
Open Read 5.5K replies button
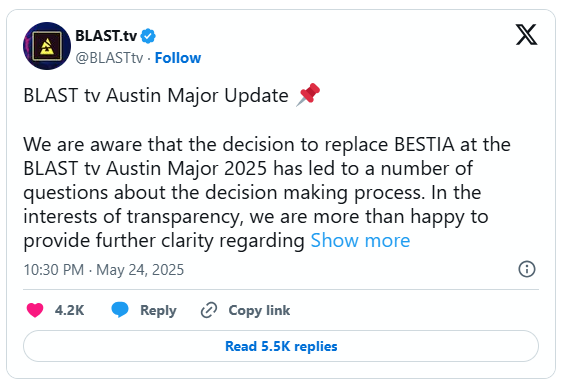281,346
